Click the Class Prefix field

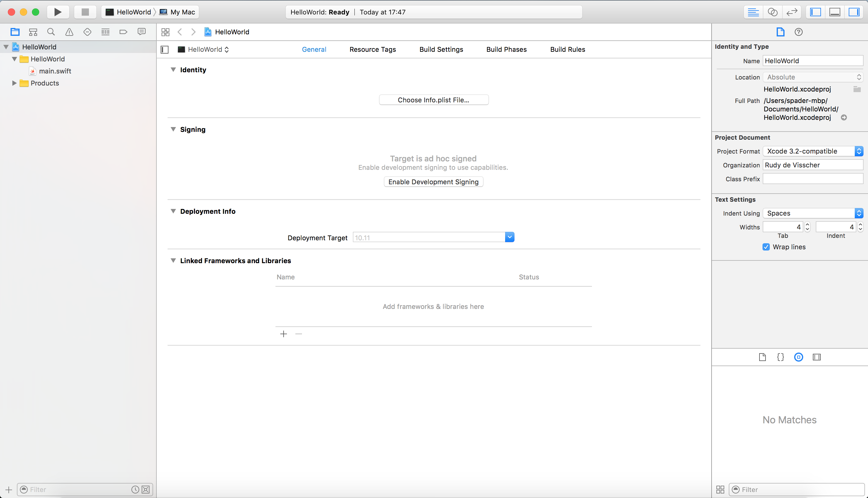pos(813,179)
